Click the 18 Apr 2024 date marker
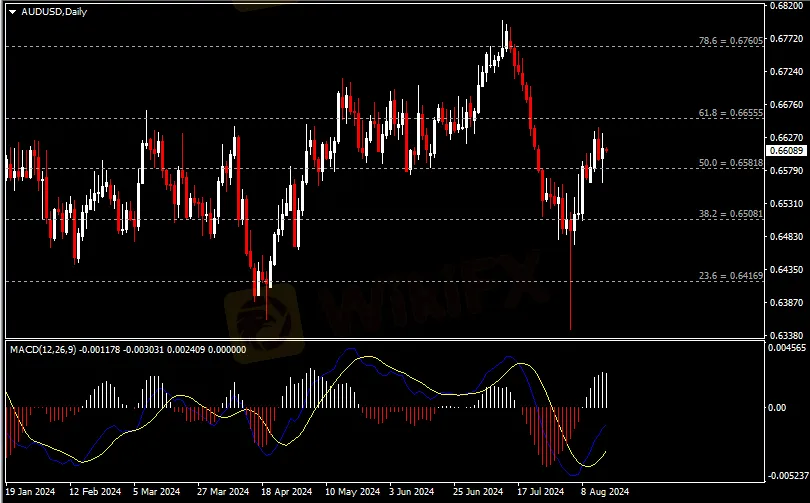810x503 pixels. [x=282, y=492]
